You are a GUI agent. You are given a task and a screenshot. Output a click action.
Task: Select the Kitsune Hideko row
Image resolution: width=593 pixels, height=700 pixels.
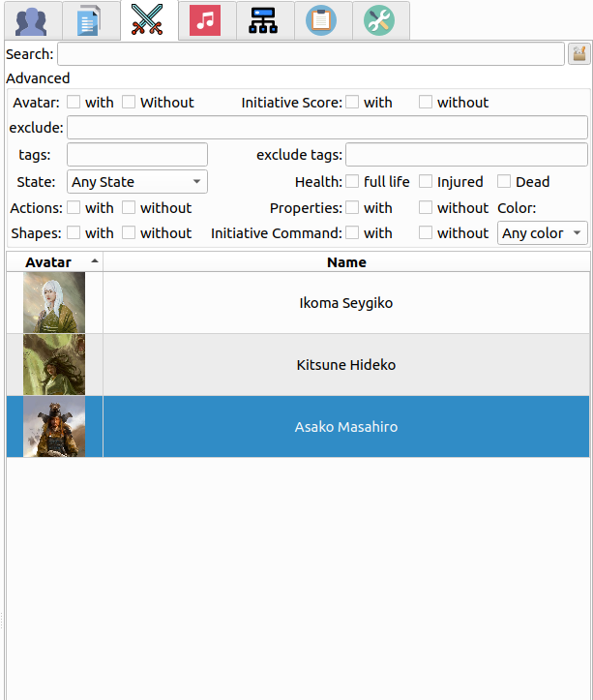[345, 365]
